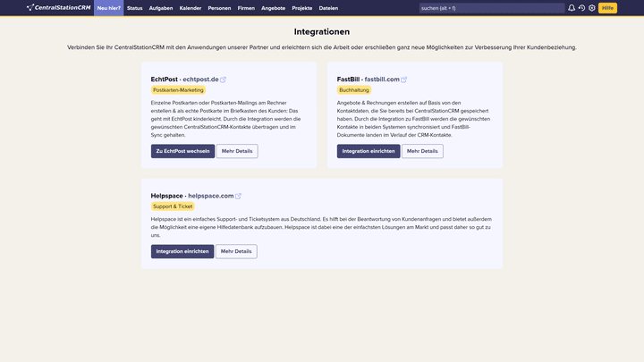Viewport: 644px width, 362px height.
Task: Click the 'Buchhaltung' tag
Action: [x=354, y=90]
